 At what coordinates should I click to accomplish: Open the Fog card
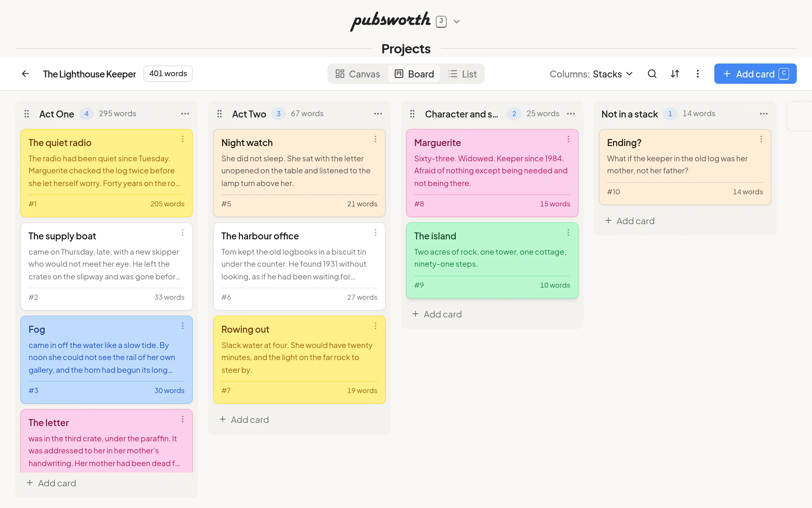(106, 359)
